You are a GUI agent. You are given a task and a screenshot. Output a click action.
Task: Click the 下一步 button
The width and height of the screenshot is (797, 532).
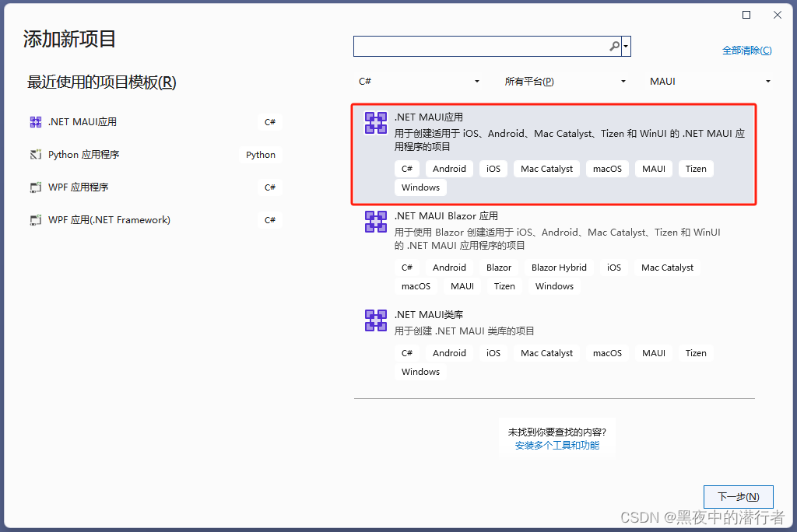pos(738,496)
